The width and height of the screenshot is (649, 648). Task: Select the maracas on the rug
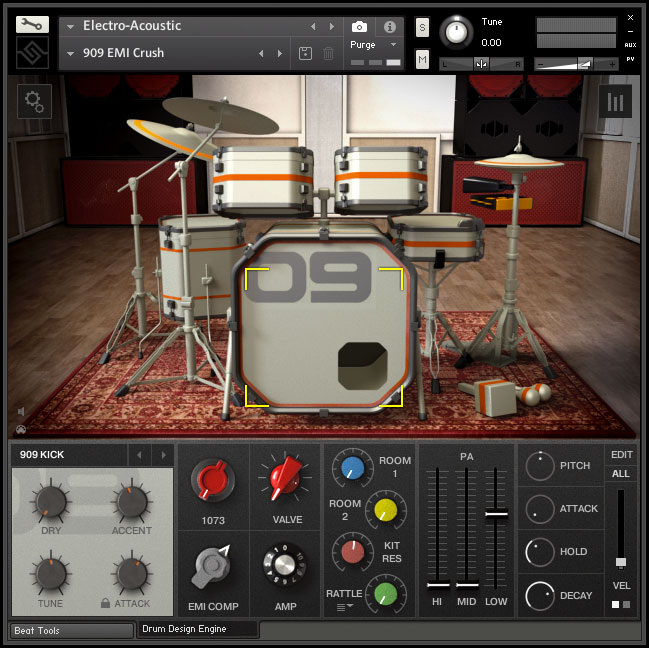[x=534, y=393]
